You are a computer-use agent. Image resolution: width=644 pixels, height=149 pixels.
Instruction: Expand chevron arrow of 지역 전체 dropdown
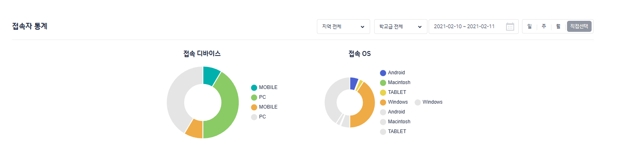coord(362,27)
